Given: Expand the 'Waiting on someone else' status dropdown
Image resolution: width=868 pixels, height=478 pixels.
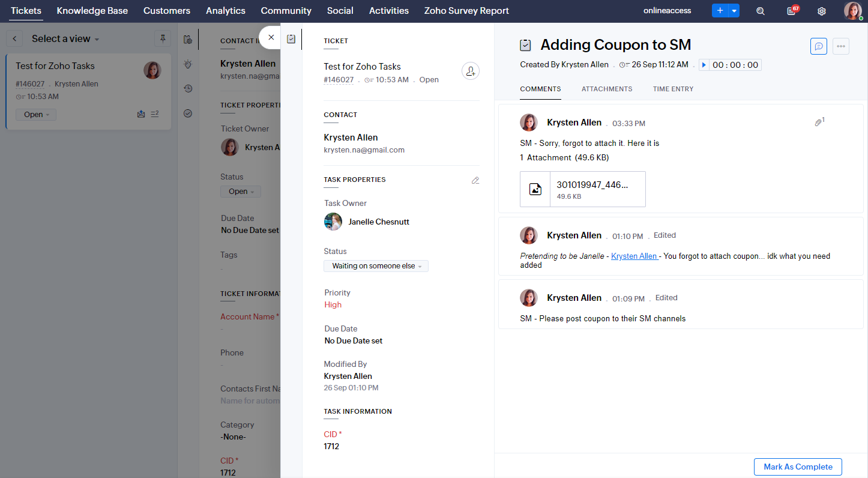Looking at the screenshot, I should 376,266.
